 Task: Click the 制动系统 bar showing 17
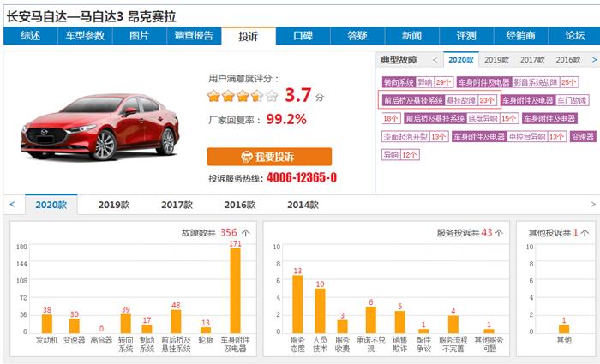click(147, 329)
